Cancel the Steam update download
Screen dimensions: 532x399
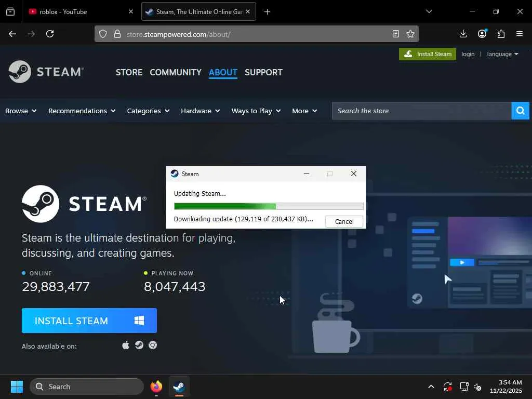[x=344, y=221]
